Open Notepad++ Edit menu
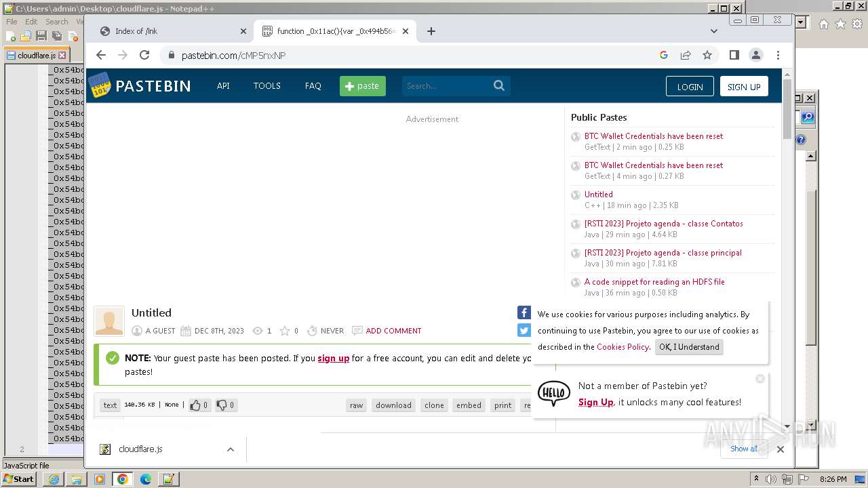Viewport: 868px width, 488px height. 31,22
